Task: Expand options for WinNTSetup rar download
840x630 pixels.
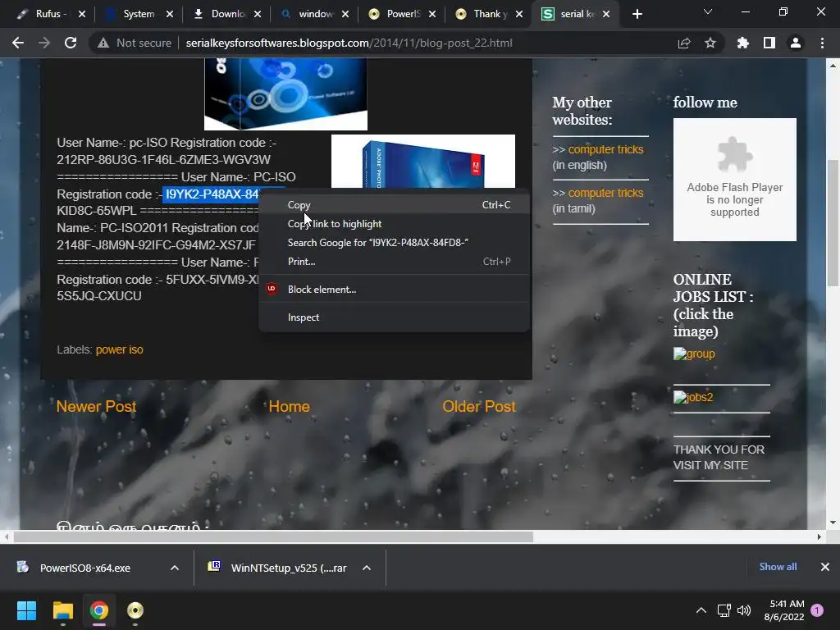Action: 367,568
